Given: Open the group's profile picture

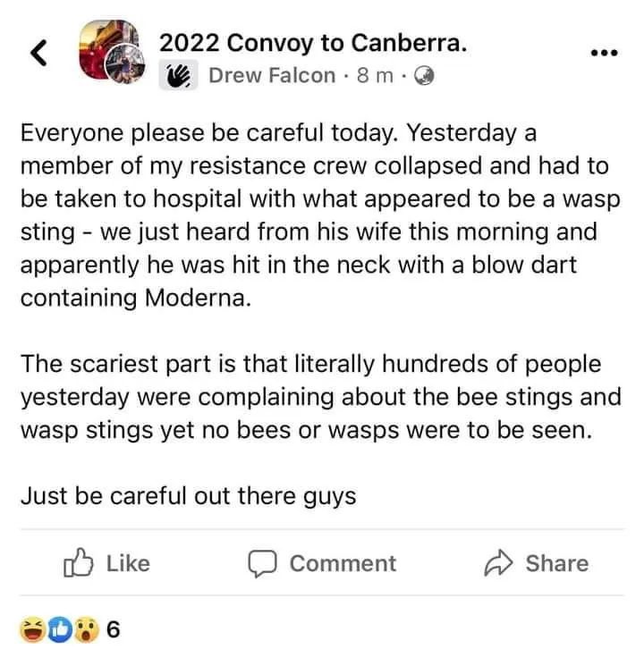Looking at the screenshot, I should coord(111,52).
